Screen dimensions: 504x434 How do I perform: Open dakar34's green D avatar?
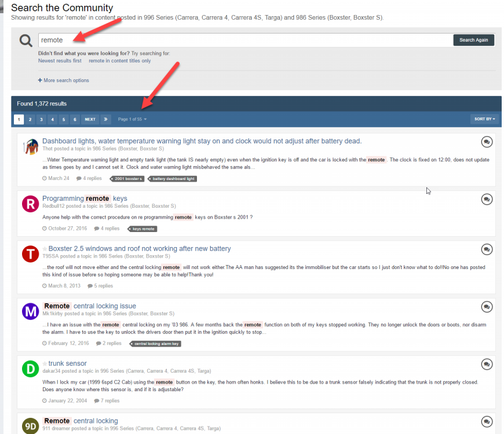(x=30, y=368)
